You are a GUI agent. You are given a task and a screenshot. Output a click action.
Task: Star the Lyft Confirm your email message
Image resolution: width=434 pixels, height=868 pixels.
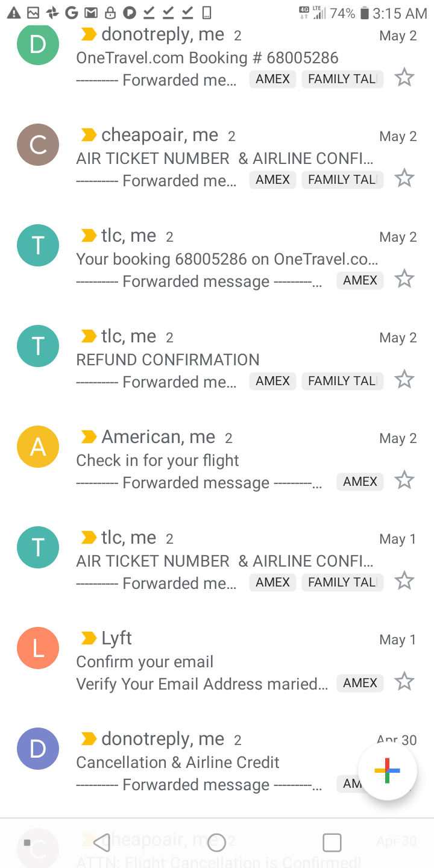click(404, 682)
